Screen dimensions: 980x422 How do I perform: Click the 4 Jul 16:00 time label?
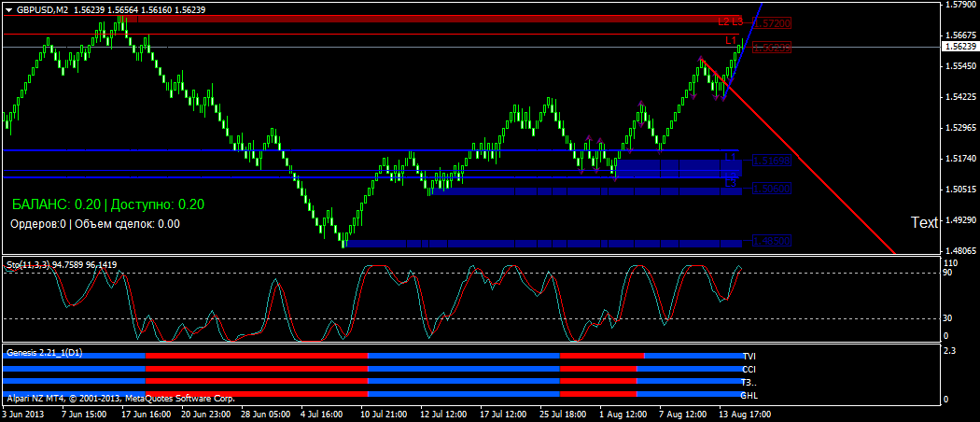(x=321, y=414)
